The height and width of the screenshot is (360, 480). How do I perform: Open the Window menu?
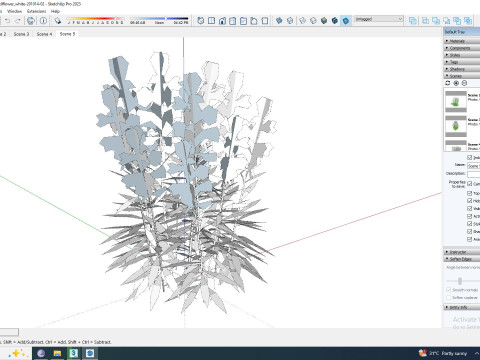point(14,11)
